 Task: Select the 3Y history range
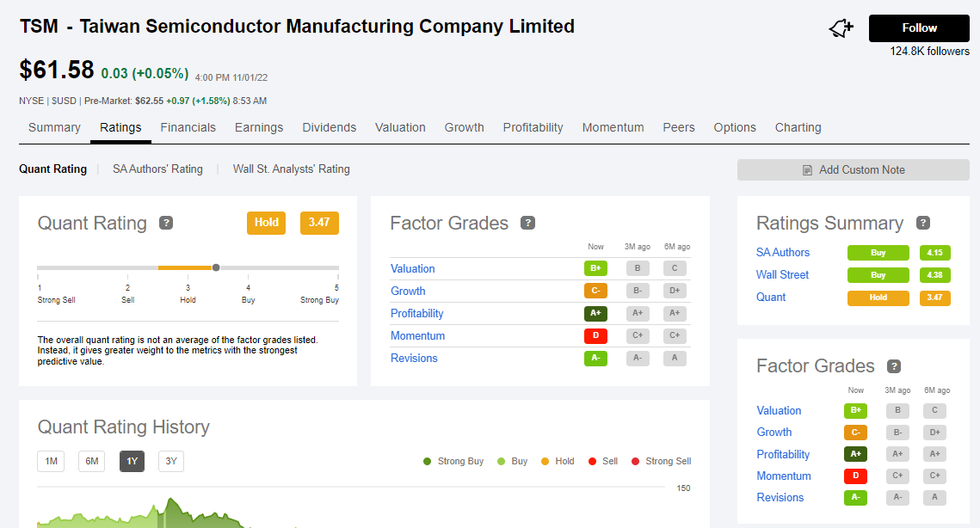point(171,461)
